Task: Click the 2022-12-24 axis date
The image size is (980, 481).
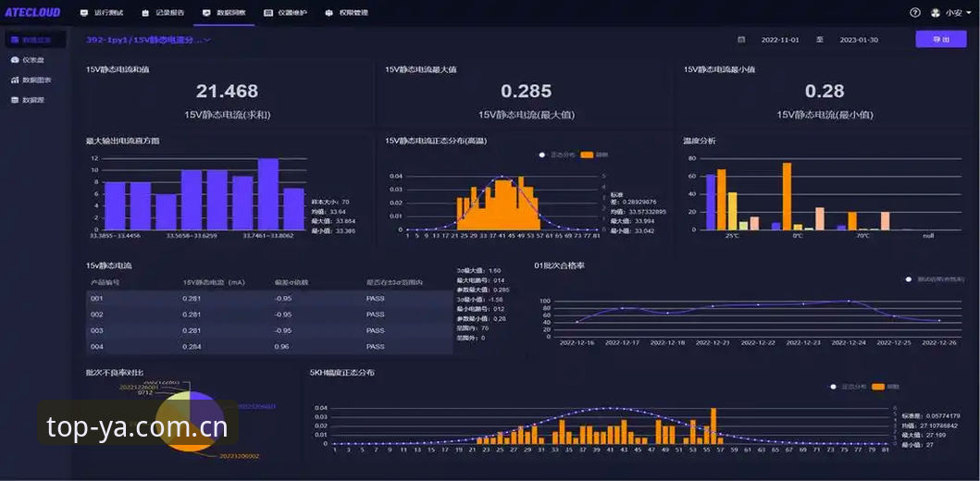Action: (849, 343)
